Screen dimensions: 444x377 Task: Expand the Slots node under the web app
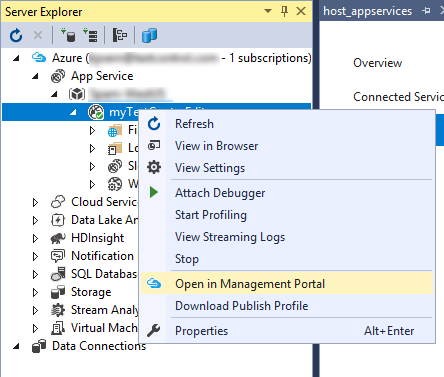[92, 166]
